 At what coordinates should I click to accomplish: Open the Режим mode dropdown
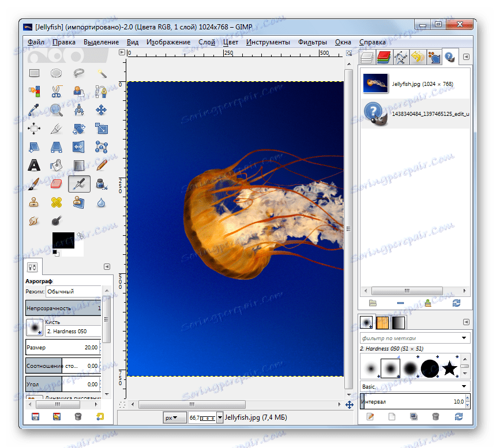tap(73, 292)
